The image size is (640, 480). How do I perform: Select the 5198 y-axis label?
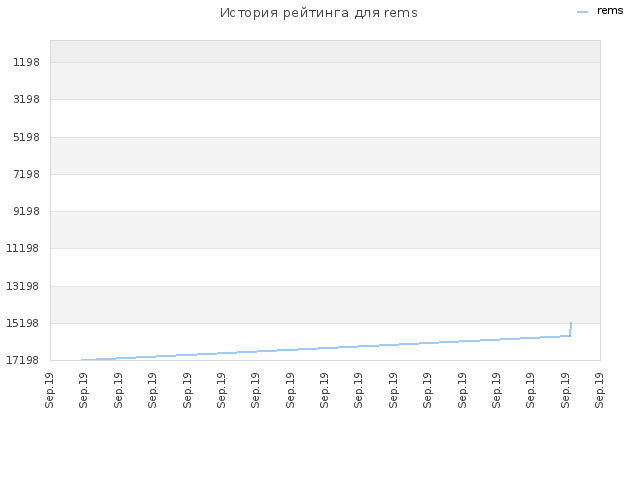coord(27,137)
